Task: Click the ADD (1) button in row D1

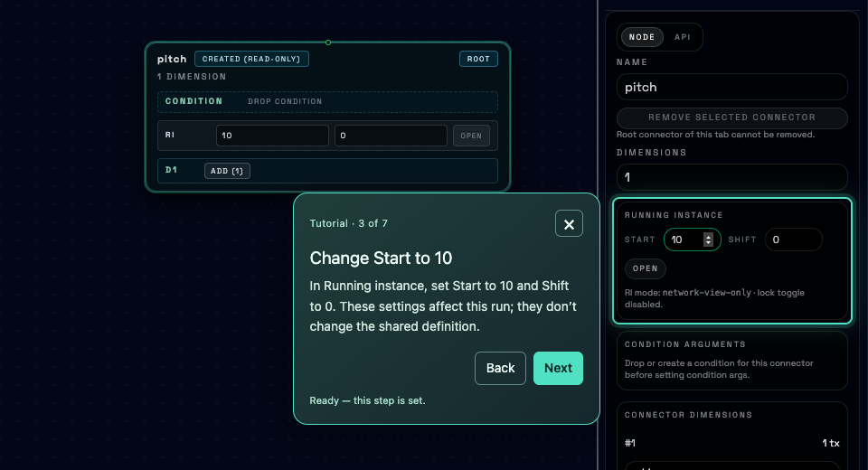Action: pos(227,171)
